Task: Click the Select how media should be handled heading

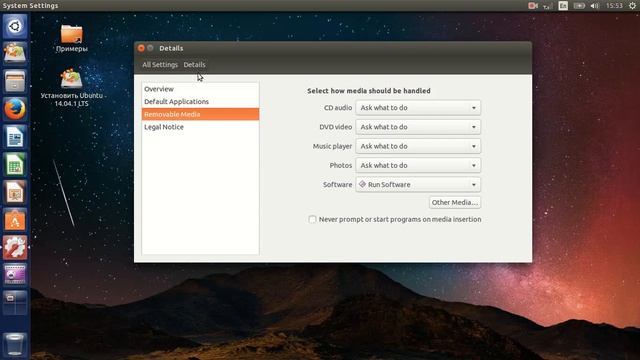Action: [369, 91]
